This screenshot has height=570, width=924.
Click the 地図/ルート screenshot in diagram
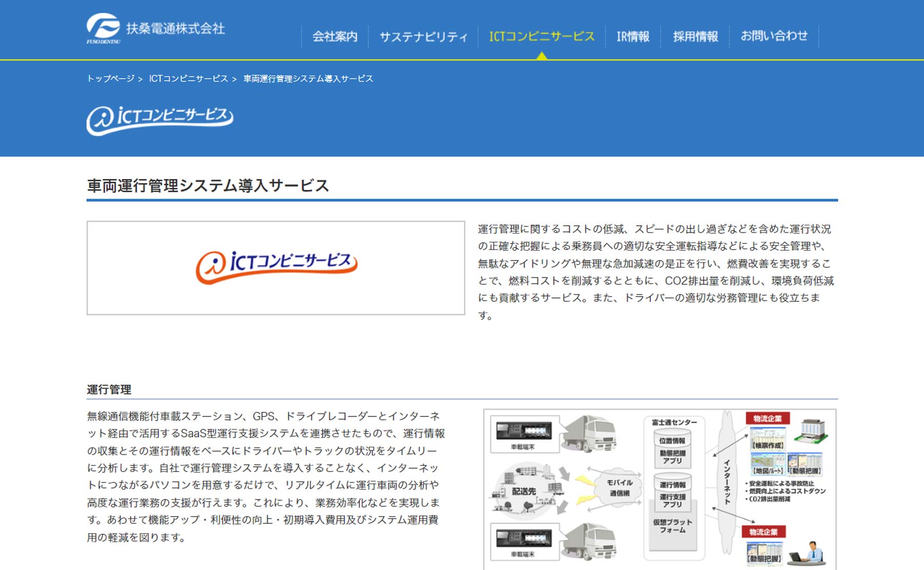point(768,464)
